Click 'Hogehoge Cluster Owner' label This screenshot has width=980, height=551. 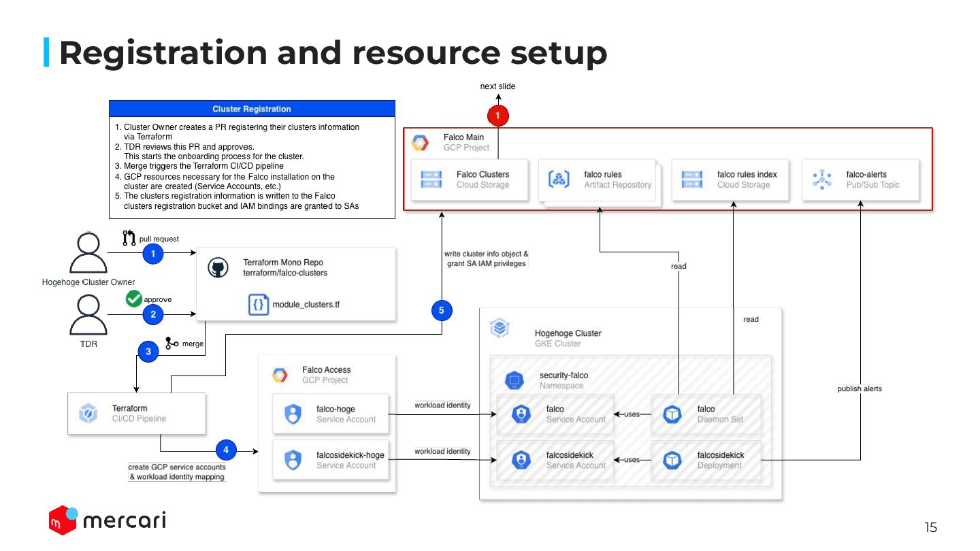point(88,282)
